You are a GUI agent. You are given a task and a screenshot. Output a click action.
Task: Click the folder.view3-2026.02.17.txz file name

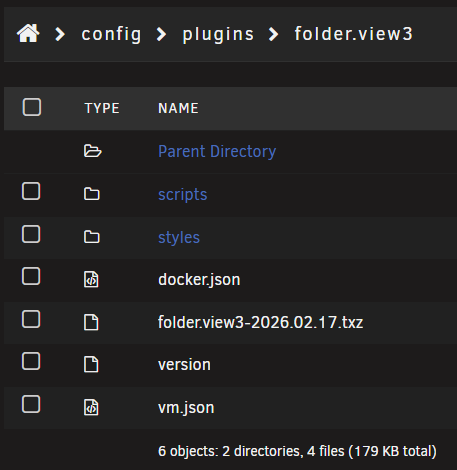[x=261, y=322]
